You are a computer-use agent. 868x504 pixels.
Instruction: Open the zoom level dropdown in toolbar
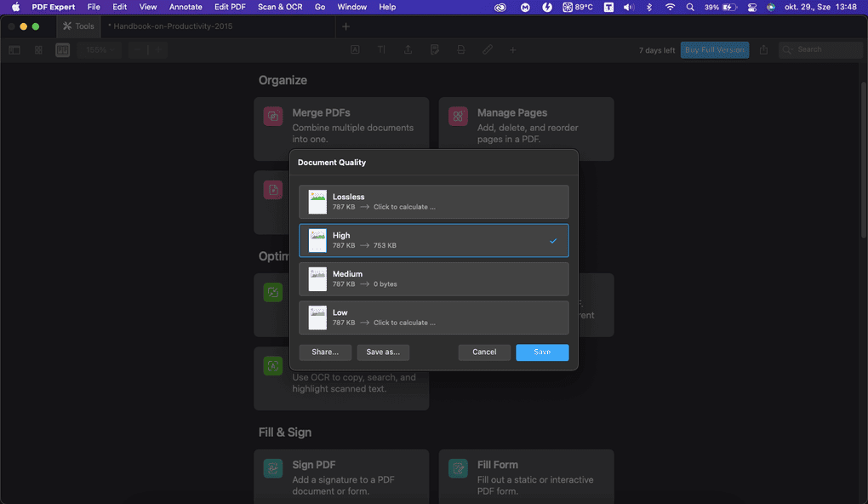coord(98,50)
